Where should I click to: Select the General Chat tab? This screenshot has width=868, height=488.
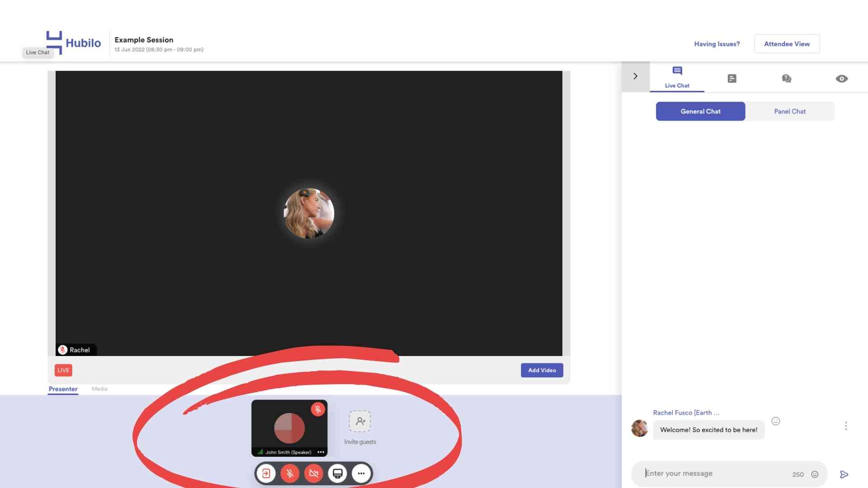700,112
